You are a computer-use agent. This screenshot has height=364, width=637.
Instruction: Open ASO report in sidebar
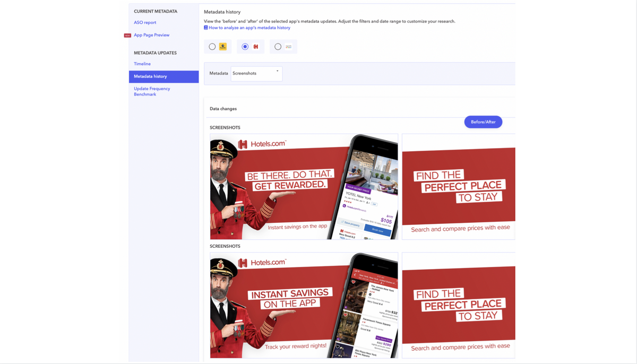145,22
